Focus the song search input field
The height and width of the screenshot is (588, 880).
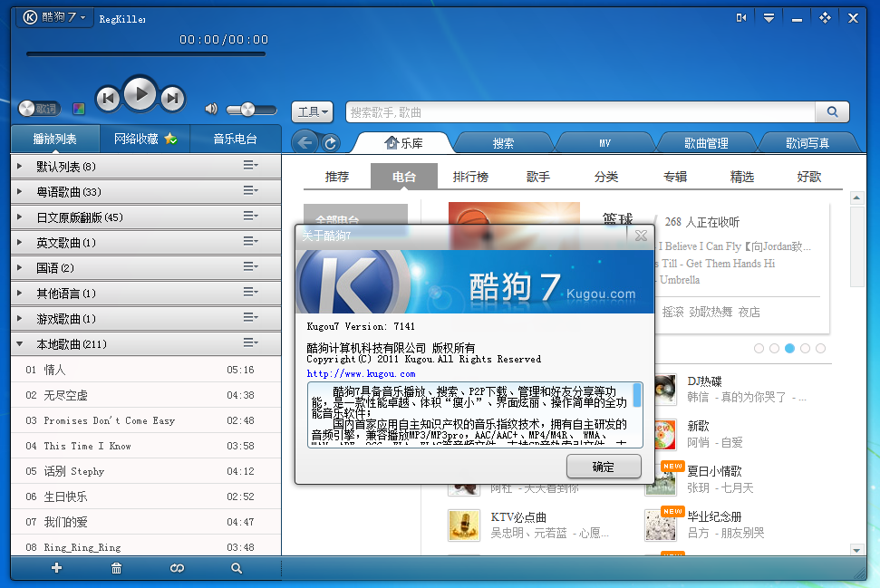(x=580, y=112)
